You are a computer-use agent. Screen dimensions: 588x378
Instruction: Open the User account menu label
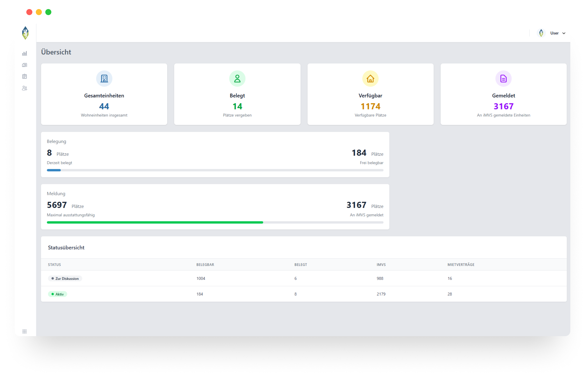pyautogui.click(x=554, y=33)
